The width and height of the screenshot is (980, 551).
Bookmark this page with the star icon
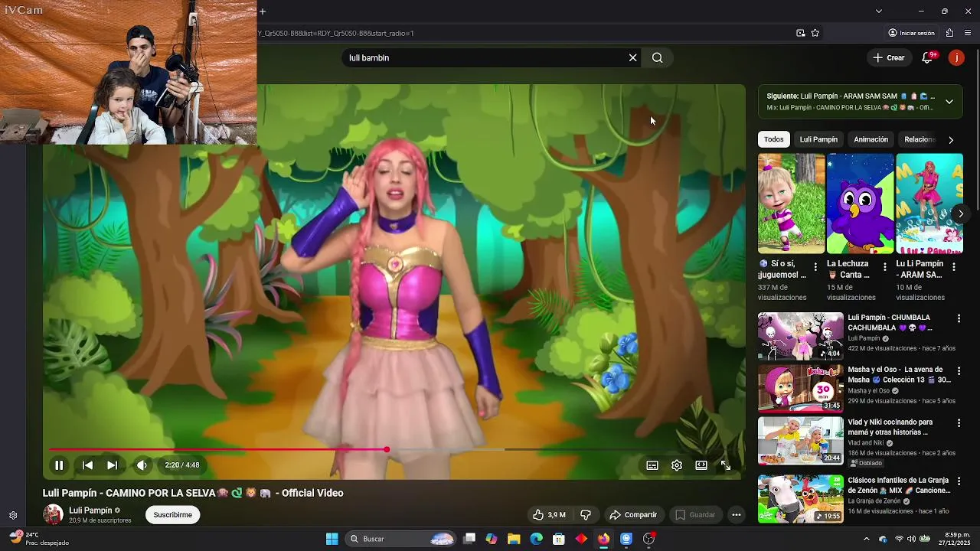[x=815, y=33]
